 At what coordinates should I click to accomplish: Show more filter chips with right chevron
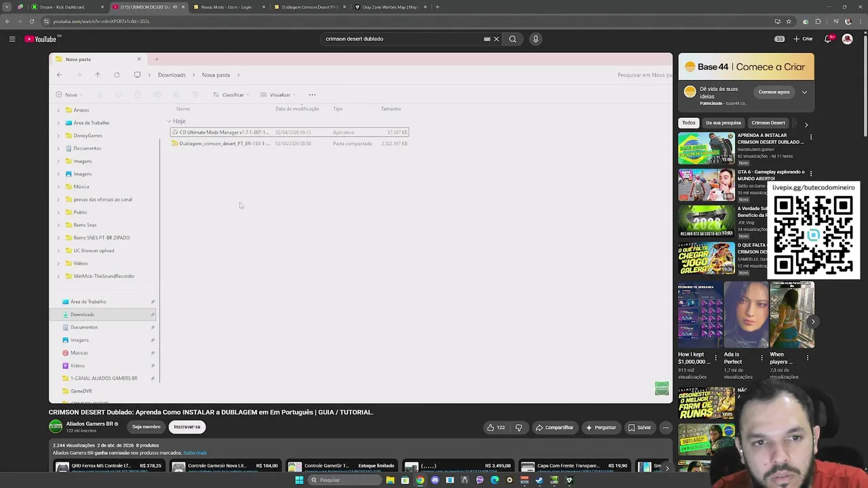[x=806, y=124]
